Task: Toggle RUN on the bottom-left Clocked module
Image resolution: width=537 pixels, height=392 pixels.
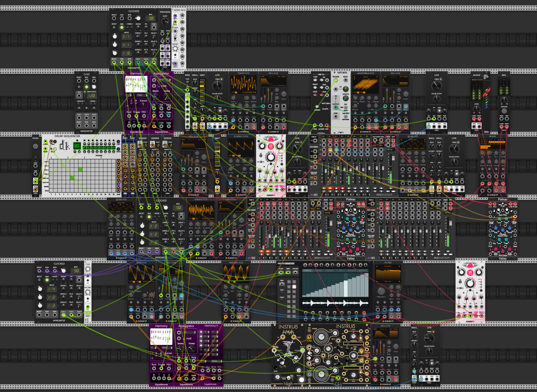Action: pyautogui.click(x=47, y=280)
